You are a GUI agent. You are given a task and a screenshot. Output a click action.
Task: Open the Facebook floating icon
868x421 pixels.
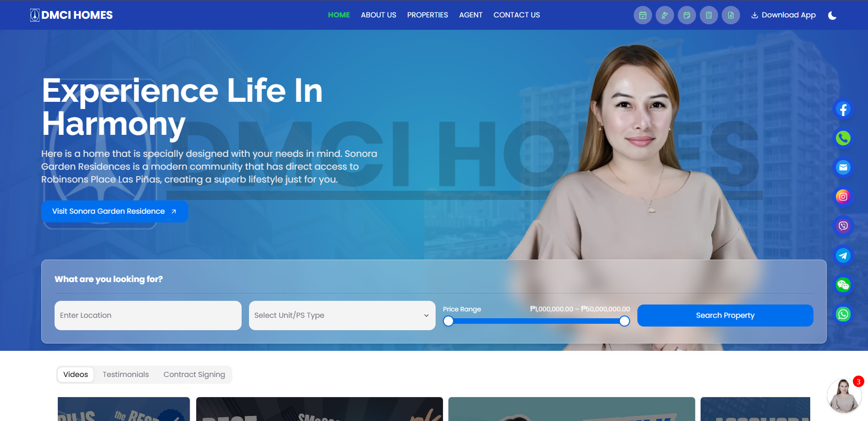coord(843,109)
